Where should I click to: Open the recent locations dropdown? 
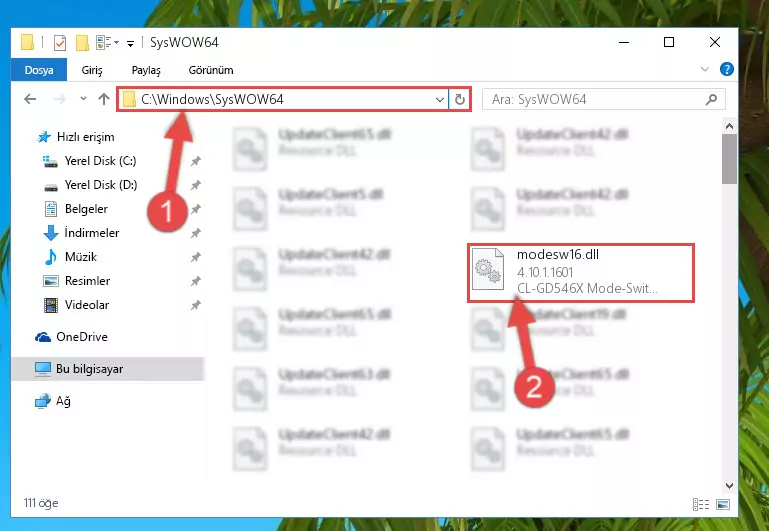tap(83, 99)
